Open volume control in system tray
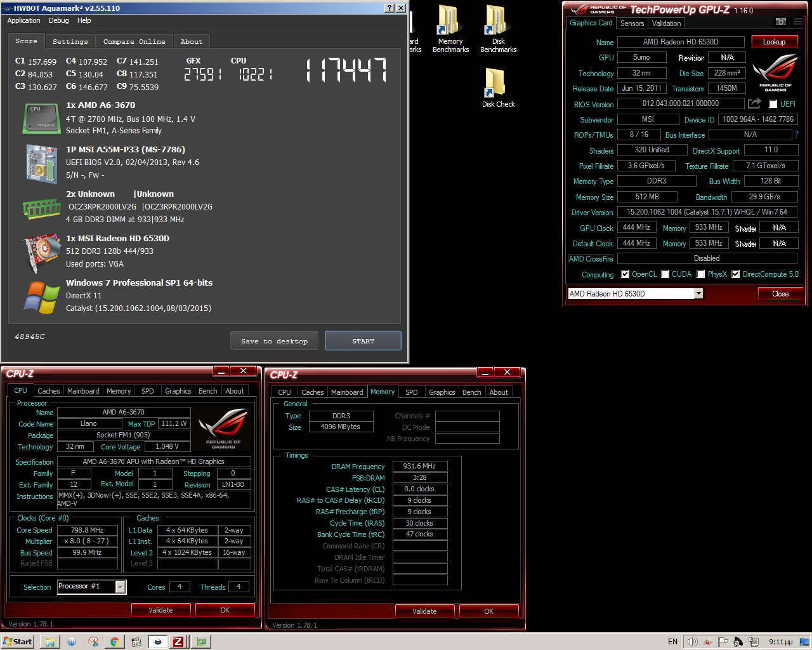Image resolution: width=812 pixels, height=650 pixels. (x=692, y=642)
